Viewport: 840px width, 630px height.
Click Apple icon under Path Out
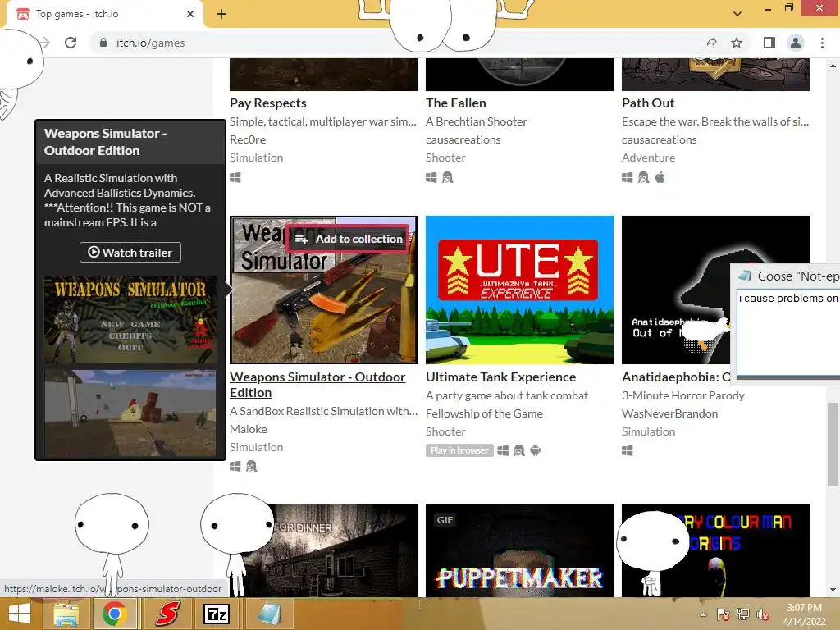pos(660,177)
